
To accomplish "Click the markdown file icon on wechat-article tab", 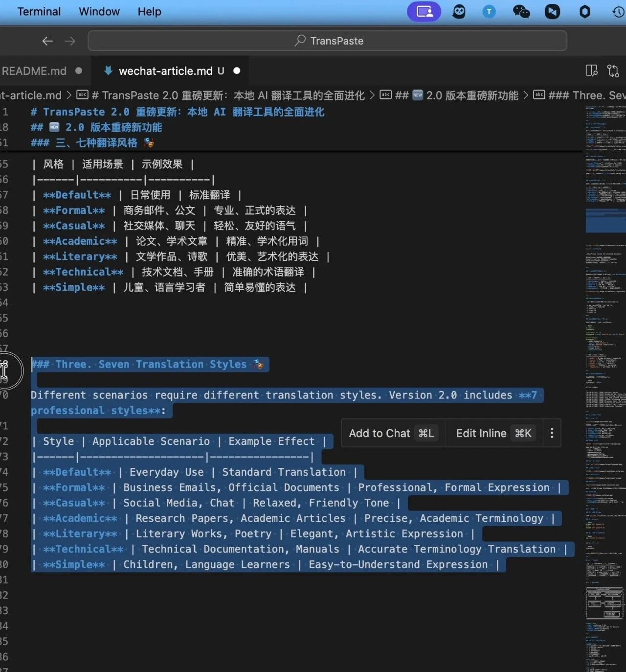I will (x=108, y=71).
